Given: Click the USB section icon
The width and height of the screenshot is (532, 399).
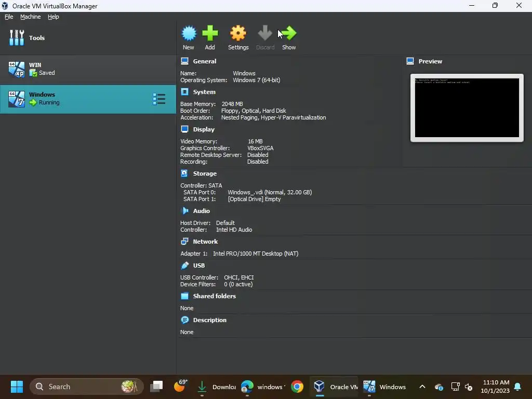Looking at the screenshot, I should [184, 265].
